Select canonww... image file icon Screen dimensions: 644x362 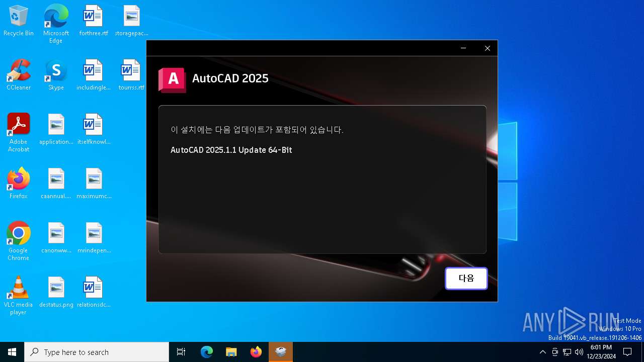point(56,238)
